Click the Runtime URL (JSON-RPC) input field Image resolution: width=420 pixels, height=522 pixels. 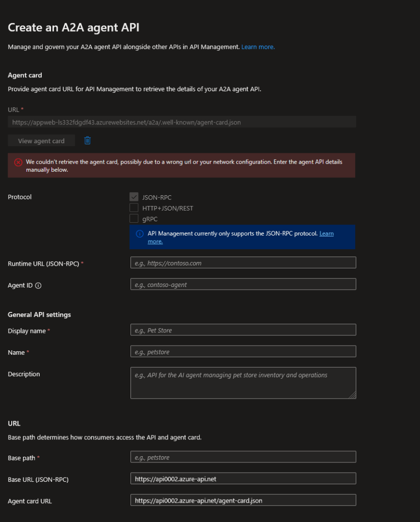(243, 262)
